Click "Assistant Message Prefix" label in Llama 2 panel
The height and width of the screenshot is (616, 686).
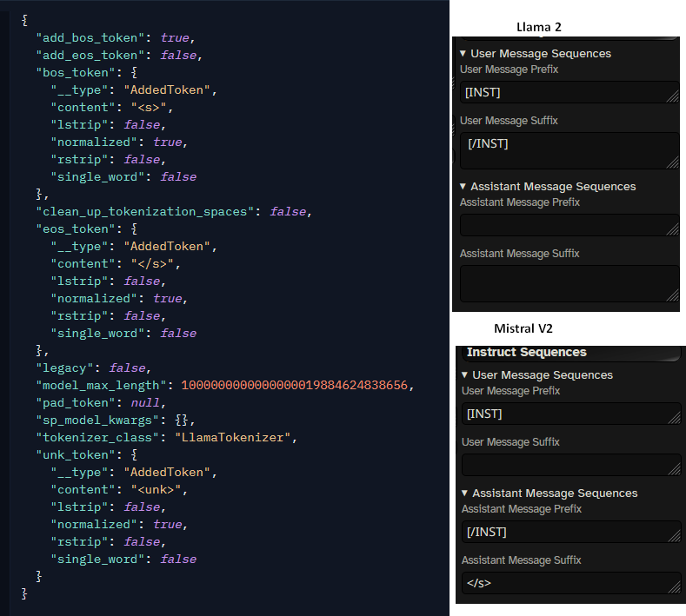click(520, 202)
